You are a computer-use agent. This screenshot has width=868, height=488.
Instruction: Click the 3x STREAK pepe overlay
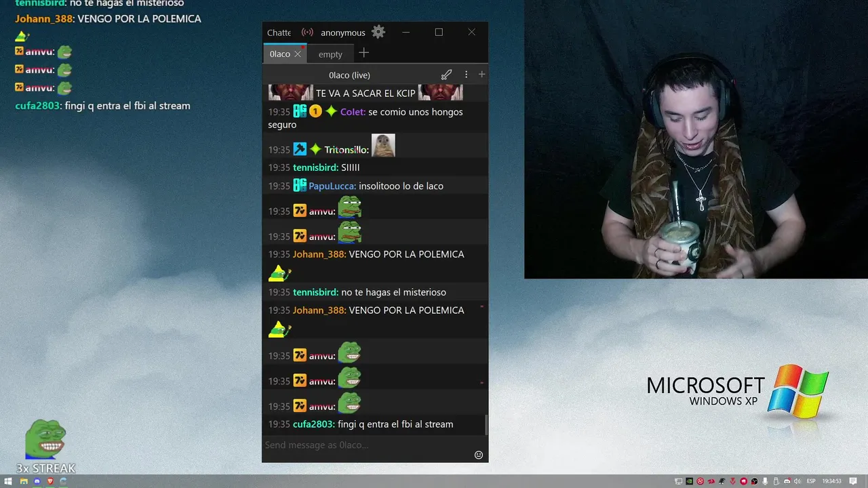point(45,447)
